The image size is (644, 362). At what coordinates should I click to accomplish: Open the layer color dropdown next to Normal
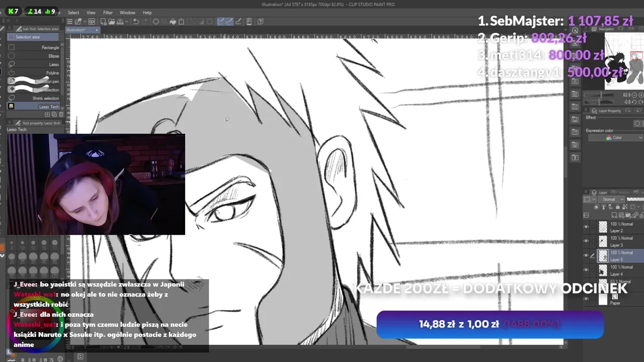coord(590,199)
